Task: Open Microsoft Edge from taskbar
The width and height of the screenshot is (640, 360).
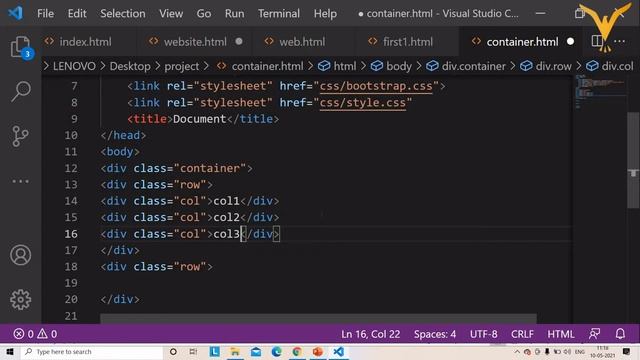Action: point(276,352)
